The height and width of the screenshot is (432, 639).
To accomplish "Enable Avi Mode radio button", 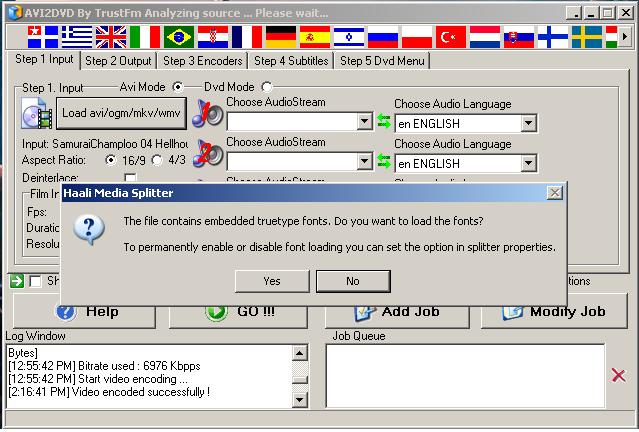I will click(178, 87).
